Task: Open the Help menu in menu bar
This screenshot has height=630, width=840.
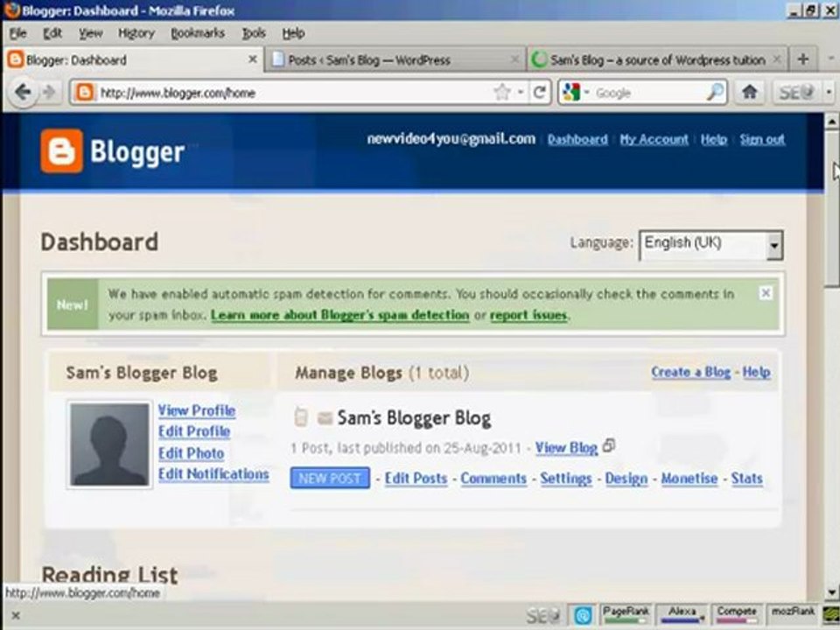Action: click(293, 33)
